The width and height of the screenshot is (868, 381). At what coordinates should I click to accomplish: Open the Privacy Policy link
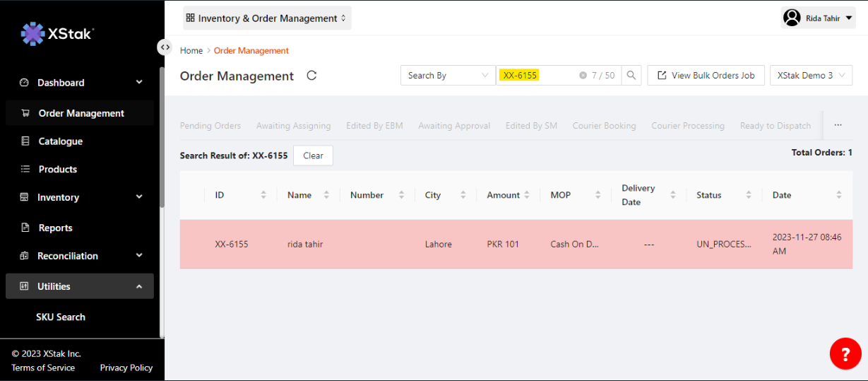coord(126,368)
